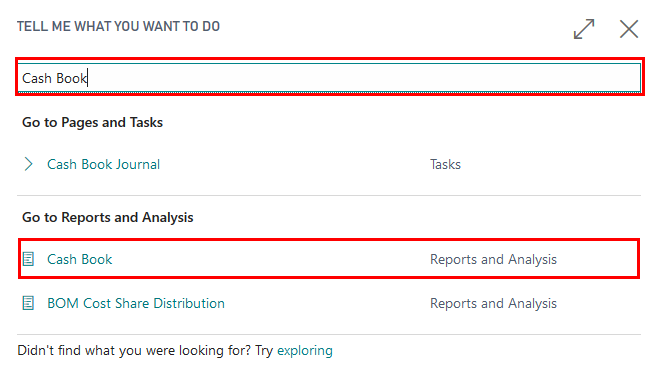Open the BOM Cost Share Distribution report

pos(136,303)
